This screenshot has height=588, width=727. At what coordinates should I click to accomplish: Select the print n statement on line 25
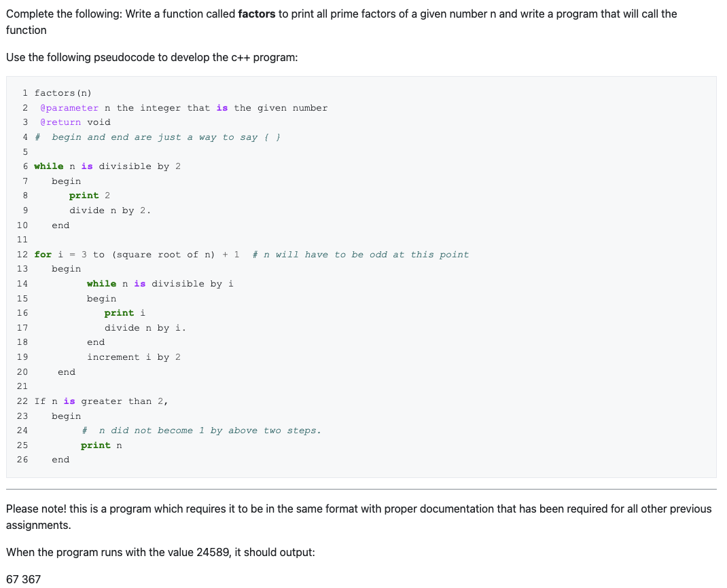click(x=101, y=445)
